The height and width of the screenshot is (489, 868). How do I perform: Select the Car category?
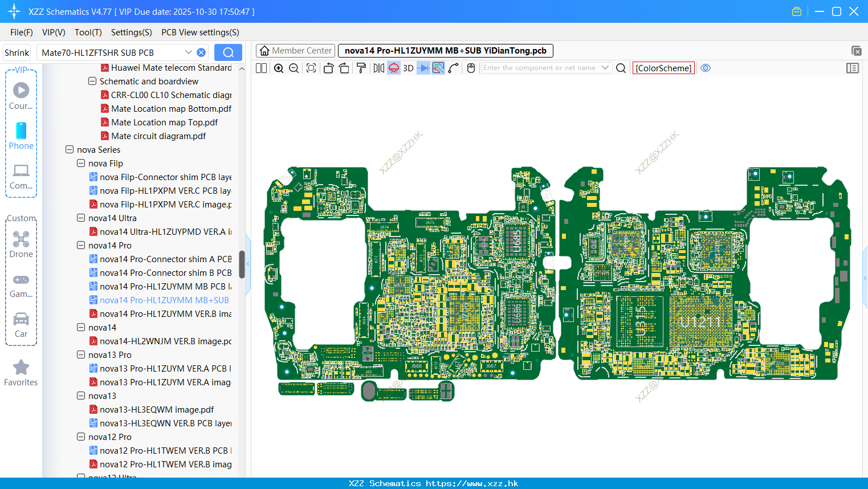point(21,324)
